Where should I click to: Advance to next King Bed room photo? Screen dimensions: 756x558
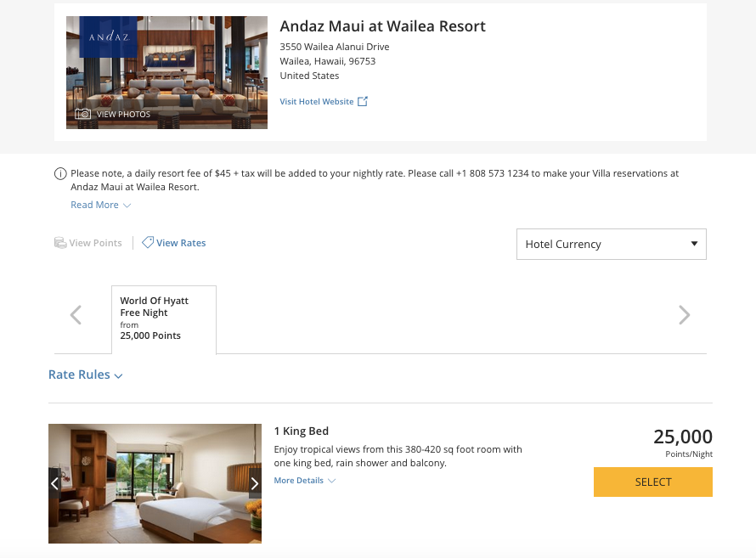tap(255, 483)
